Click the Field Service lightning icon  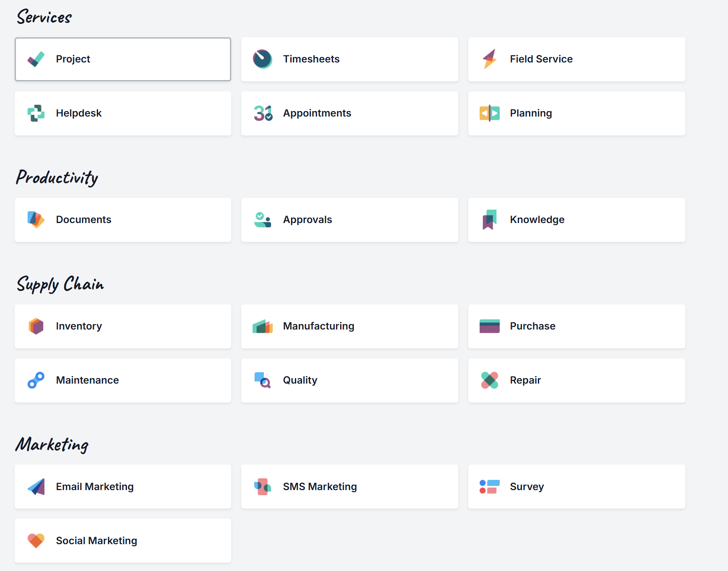489,59
